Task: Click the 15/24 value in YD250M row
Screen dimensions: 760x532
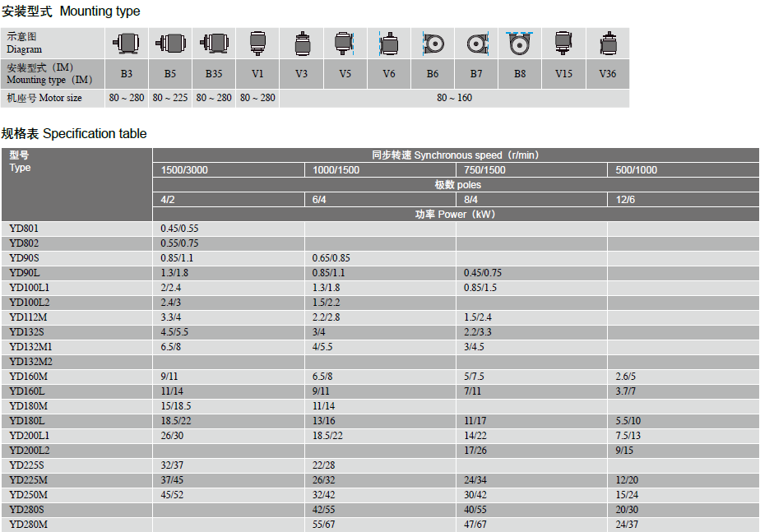Action: [628, 495]
